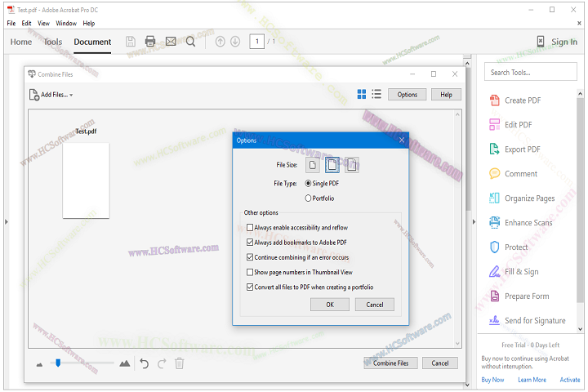Image resolution: width=588 pixels, height=392 pixels.
Task: Click large mountains zoom-in icon
Action: [125, 363]
